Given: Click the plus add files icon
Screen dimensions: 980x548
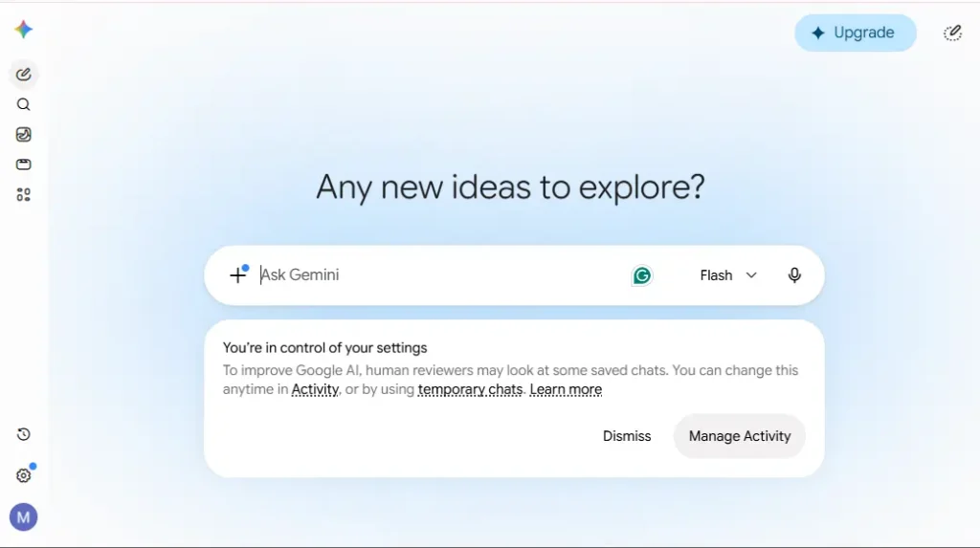Looking at the screenshot, I should (238, 274).
